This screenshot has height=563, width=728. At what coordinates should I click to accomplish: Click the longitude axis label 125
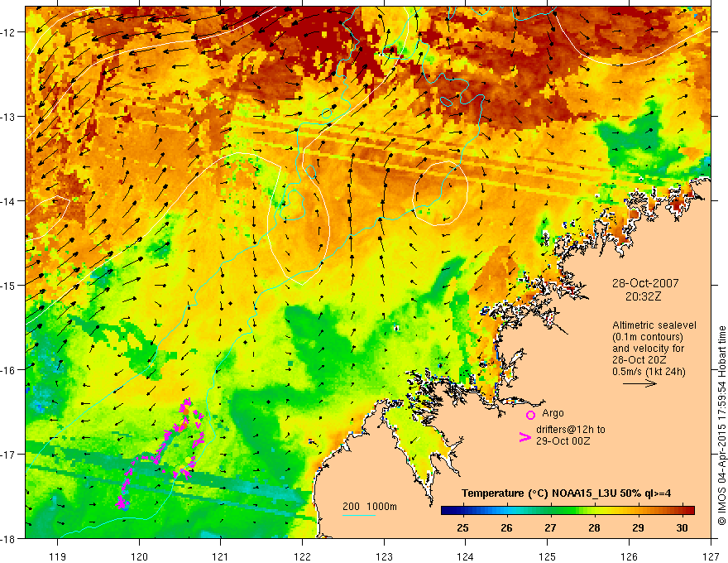(x=548, y=556)
